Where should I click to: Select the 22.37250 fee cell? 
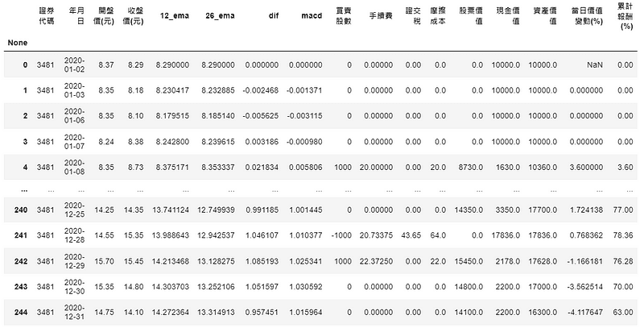tap(381, 263)
